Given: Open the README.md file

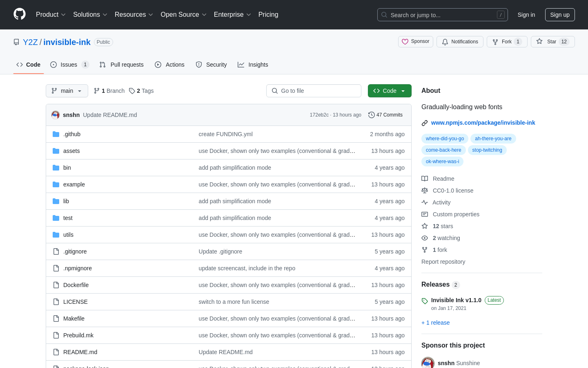Looking at the screenshot, I should pos(80,352).
